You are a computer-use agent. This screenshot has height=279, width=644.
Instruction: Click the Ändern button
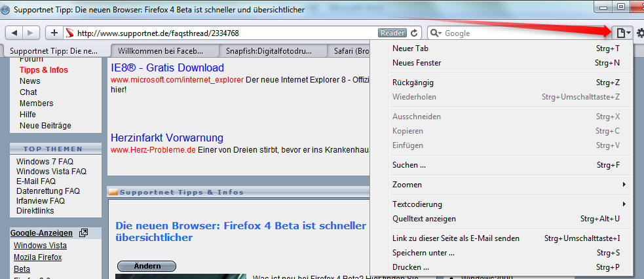(x=147, y=267)
